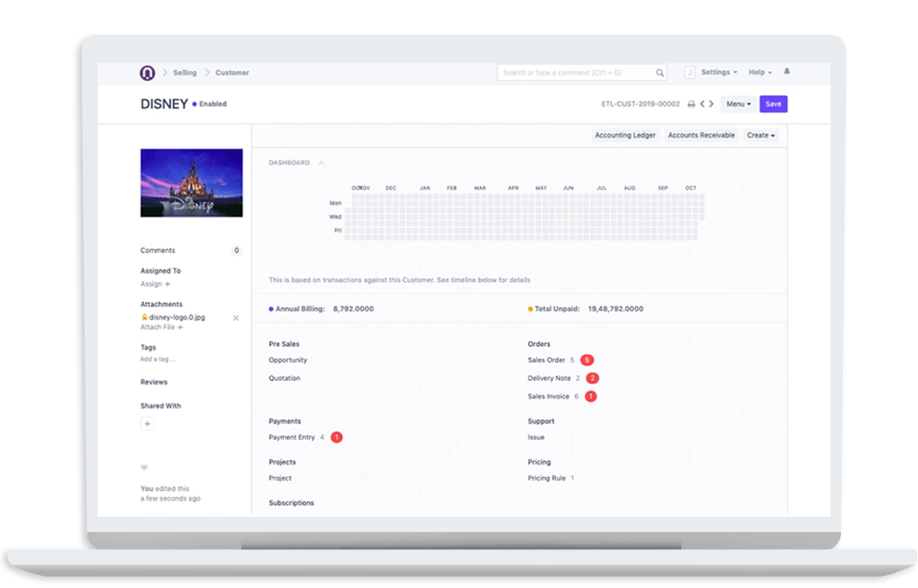This screenshot has width=918, height=588.
Task: Click the Sales Order red badge 5
Action: (586, 360)
